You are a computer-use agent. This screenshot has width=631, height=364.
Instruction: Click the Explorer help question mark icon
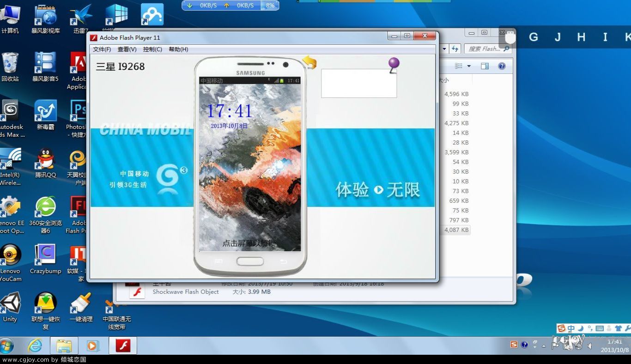click(x=502, y=66)
